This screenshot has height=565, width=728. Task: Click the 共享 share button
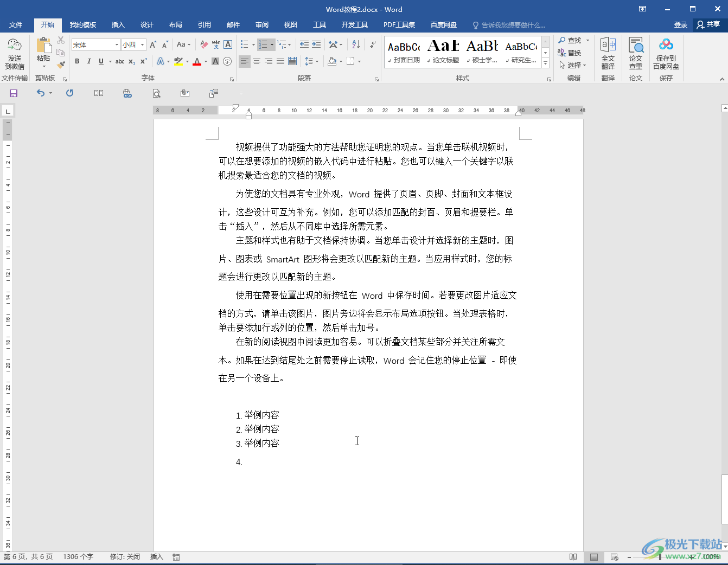708,24
